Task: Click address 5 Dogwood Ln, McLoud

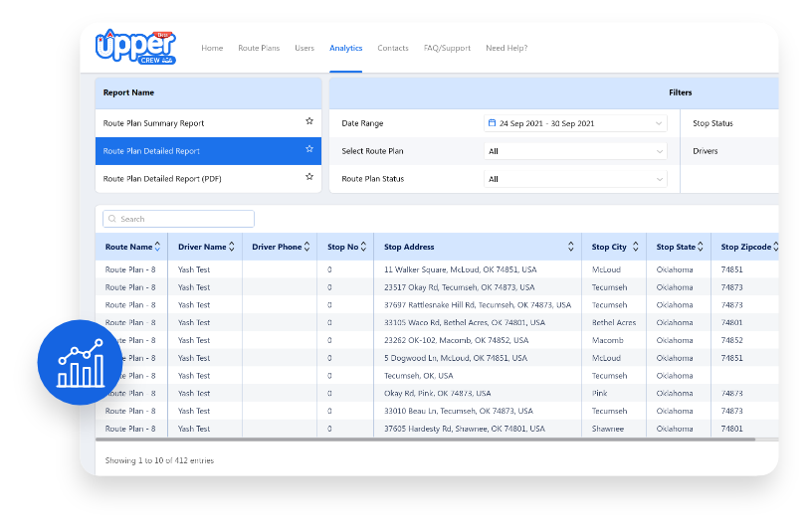Action: pyautogui.click(x=456, y=358)
